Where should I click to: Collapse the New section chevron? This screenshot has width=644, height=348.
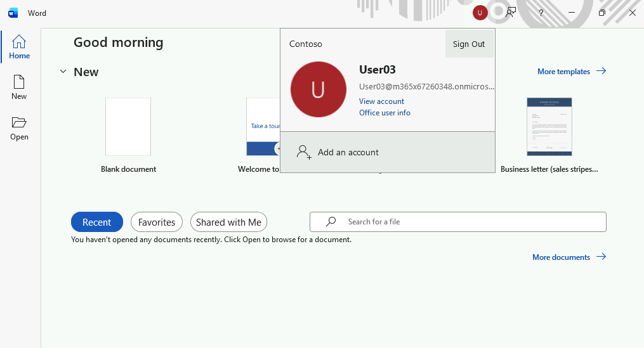point(63,72)
